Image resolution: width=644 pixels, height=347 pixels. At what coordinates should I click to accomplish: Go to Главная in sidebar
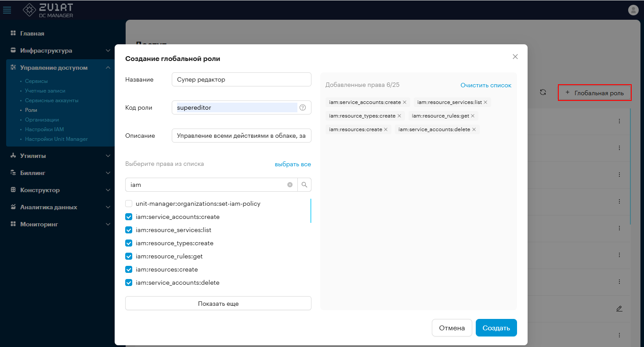click(32, 33)
